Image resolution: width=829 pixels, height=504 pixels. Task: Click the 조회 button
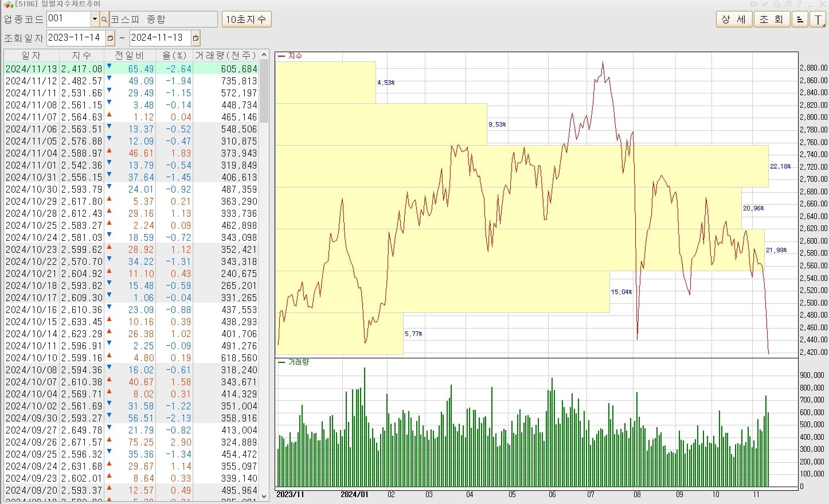772,19
